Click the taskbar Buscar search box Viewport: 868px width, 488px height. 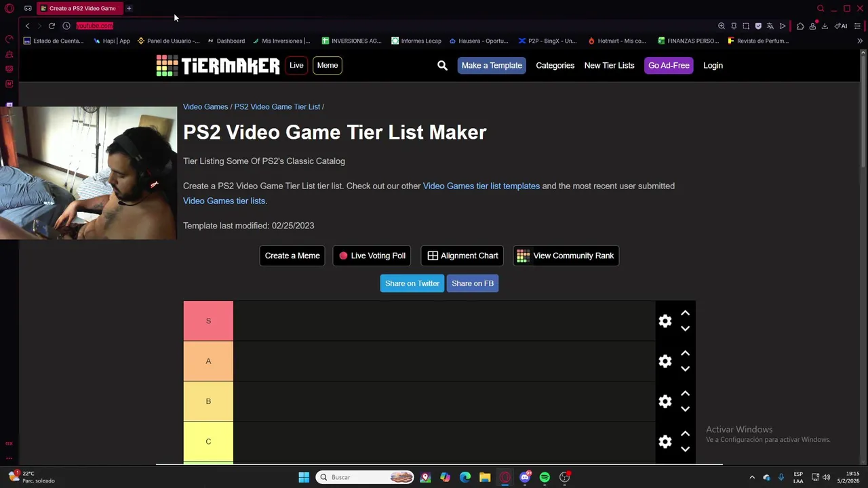click(x=366, y=477)
